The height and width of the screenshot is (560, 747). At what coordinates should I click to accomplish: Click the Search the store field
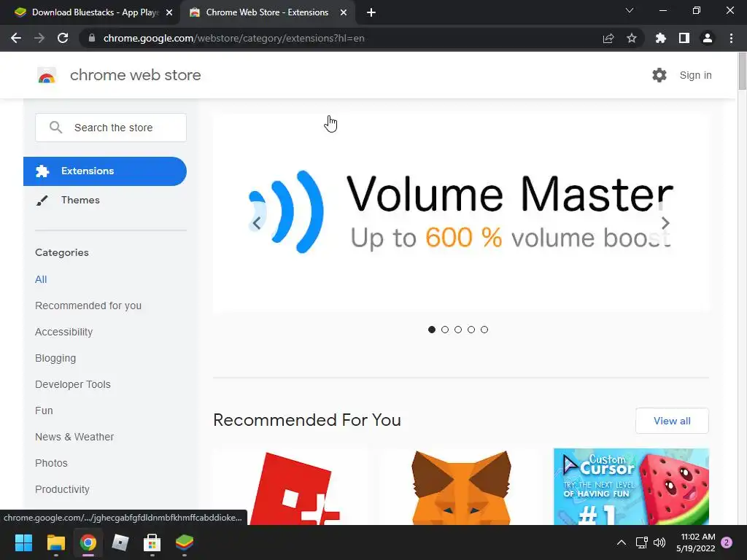click(111, 128)
